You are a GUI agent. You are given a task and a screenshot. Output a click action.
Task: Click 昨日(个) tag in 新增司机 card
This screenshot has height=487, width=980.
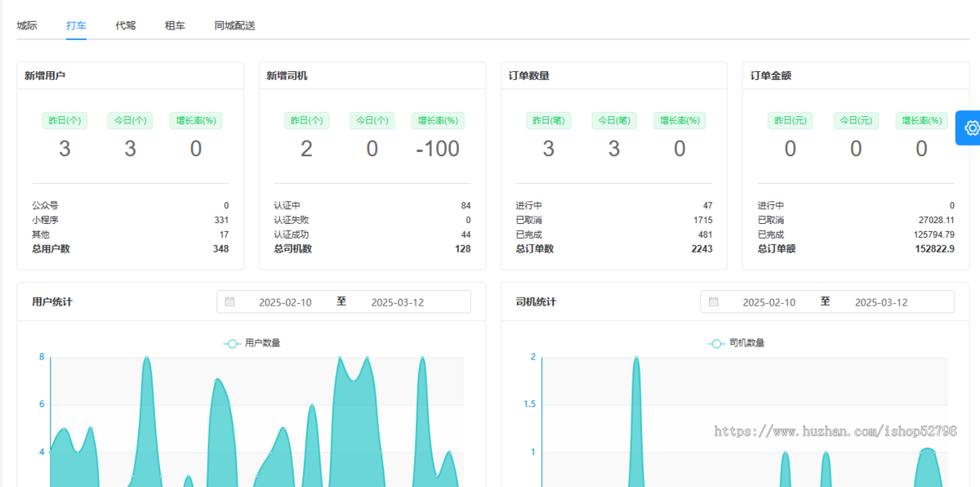tap(306, 120)
